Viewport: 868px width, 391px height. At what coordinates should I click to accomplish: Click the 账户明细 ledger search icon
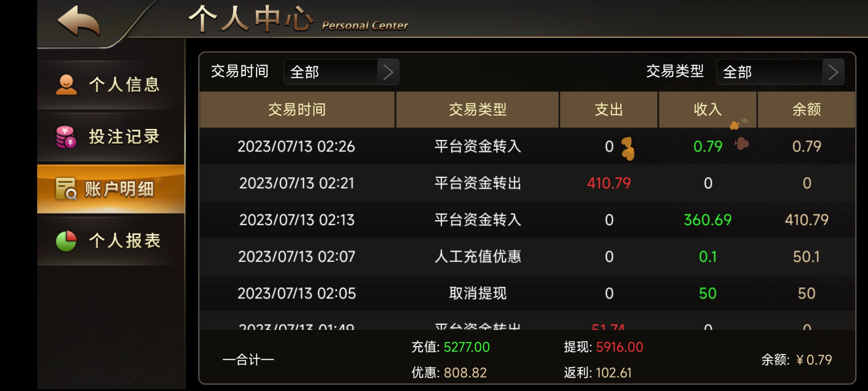point(66,189)
